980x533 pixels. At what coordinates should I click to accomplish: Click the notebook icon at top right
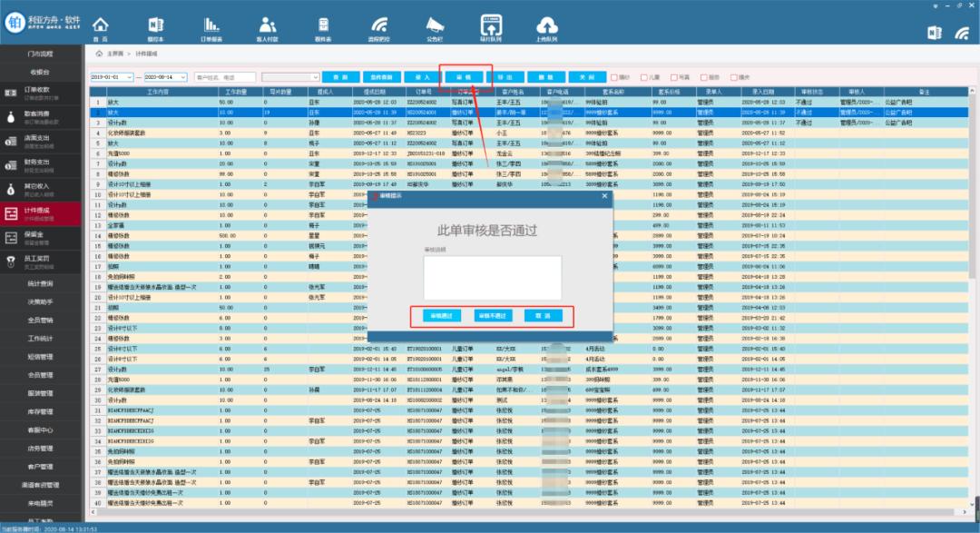(x=935, y=33)
